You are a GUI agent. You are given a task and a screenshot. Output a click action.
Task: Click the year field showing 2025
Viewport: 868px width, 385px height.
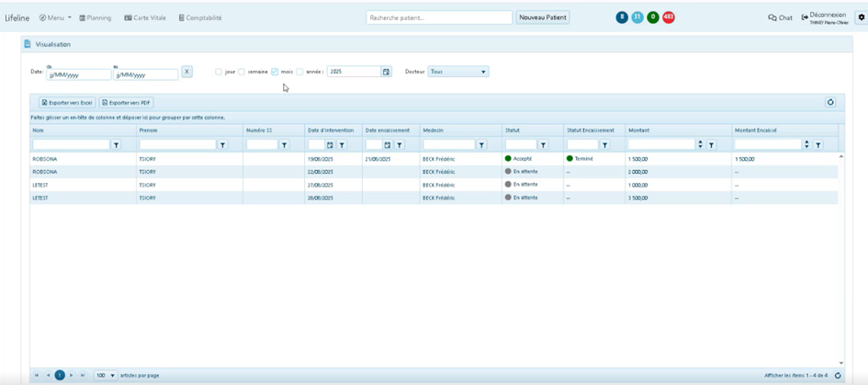(x=355, y=72)
